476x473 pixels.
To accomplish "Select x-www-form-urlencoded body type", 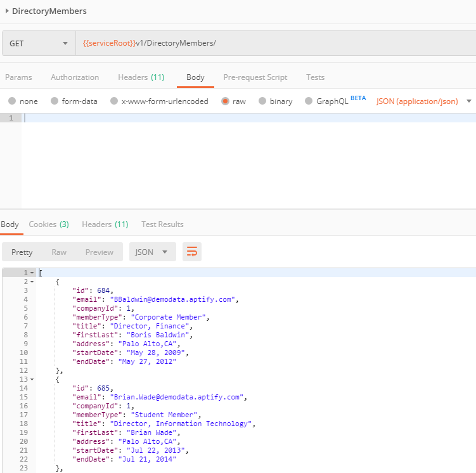I will coord(114,101).
